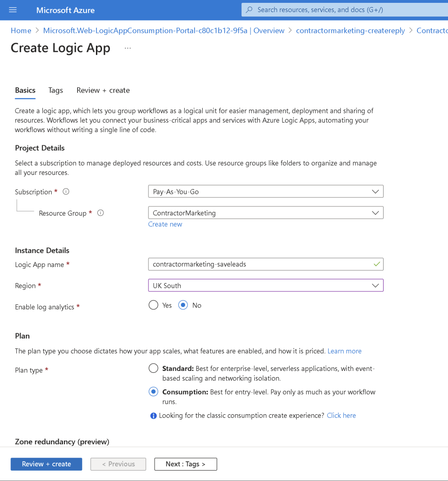Click the 'Zone redundancy (preview)' heading

pos(62,442)
